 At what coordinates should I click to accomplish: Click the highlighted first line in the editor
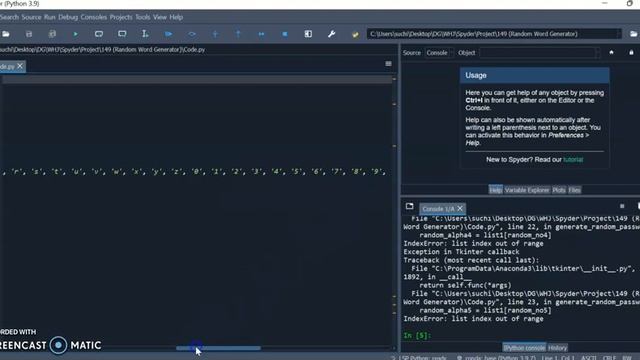[197, 80]
